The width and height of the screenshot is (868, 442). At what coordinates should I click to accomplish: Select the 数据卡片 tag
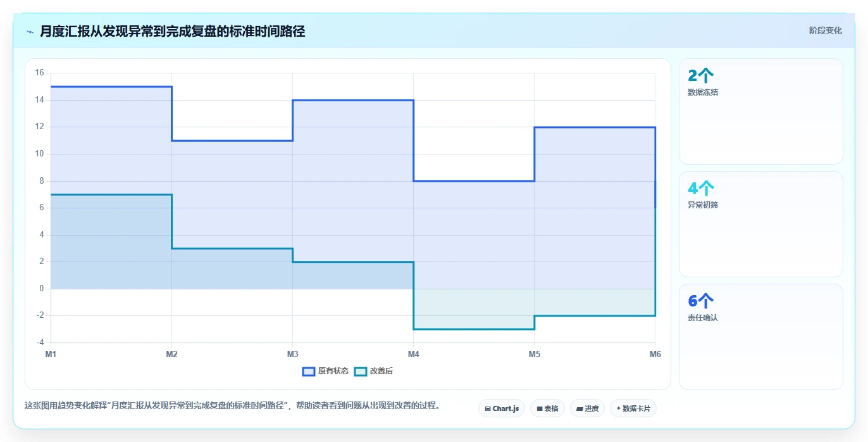point(633,408)
